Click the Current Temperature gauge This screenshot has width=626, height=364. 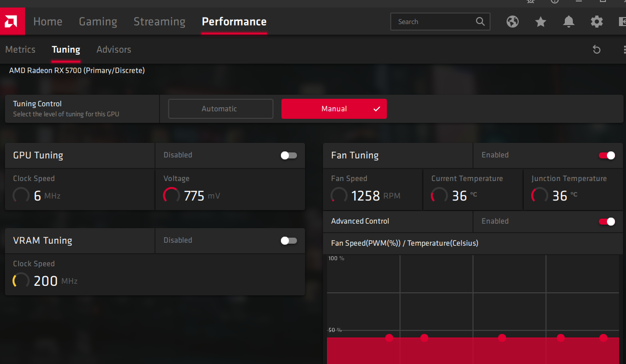[x=439, y=196]
